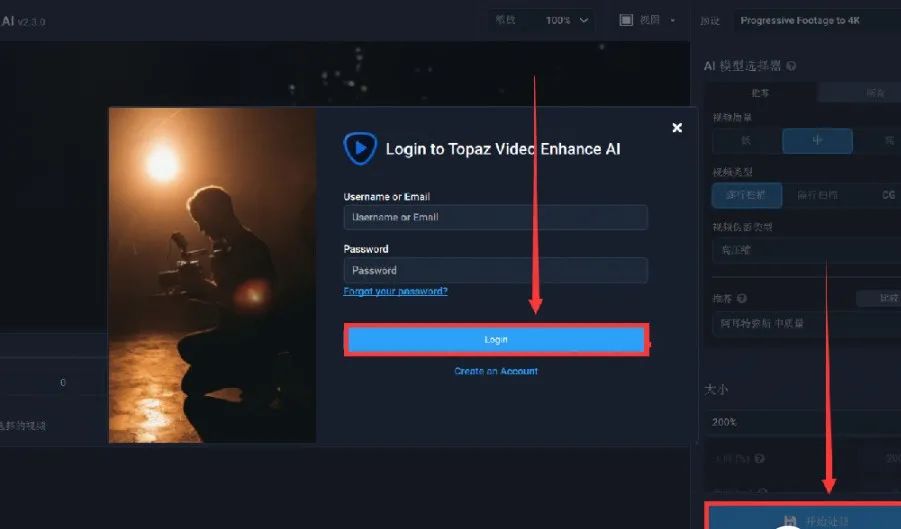Open the video artifact type dropdown
Screen dimensions: 901x529
[807, 250]
